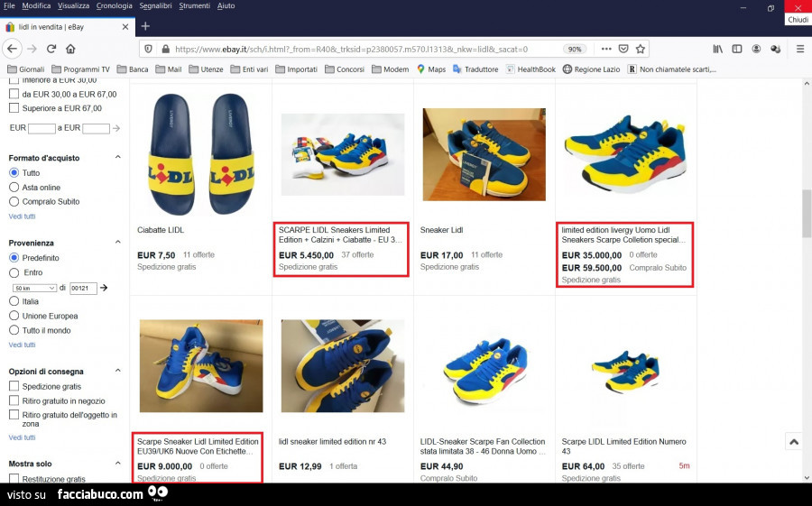812x506 pixels.
Task: Collapse the Formato d'acquisto section
Action: tap(117, 157)
